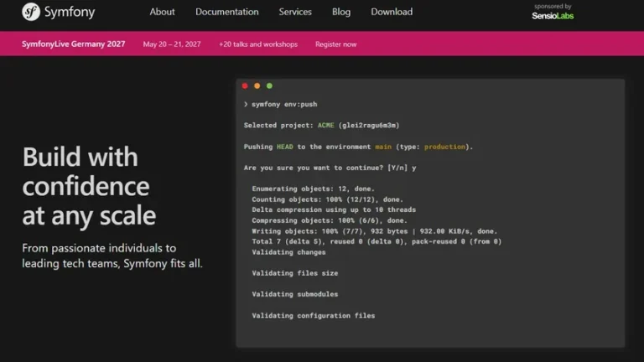The image size is (644, 362).
Task: Click the green terminal window dot
Action: tap(269, 85)
